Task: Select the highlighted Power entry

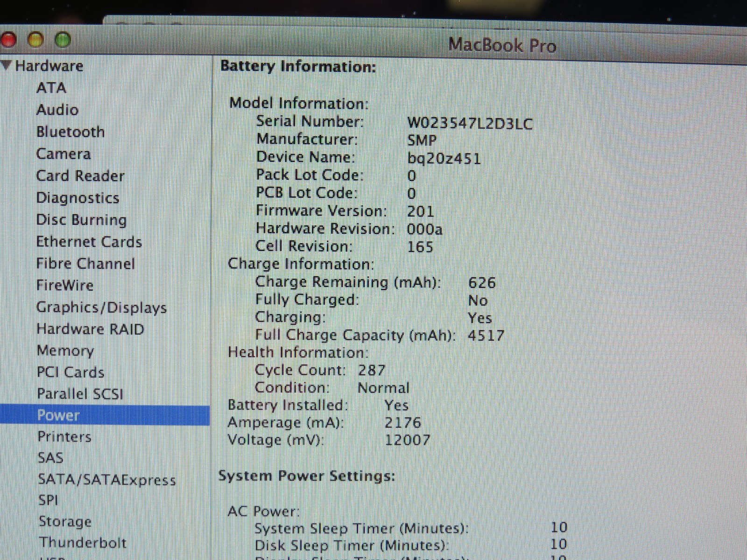Action: point(105,415)
